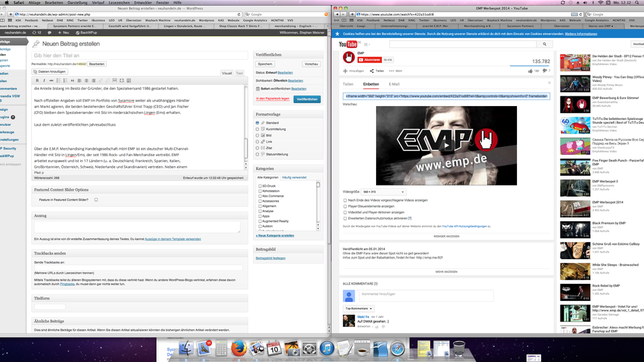Insert numbered list in WordPress editor
This screenshot has height=362, width=644.
click(x=65, y=81)
